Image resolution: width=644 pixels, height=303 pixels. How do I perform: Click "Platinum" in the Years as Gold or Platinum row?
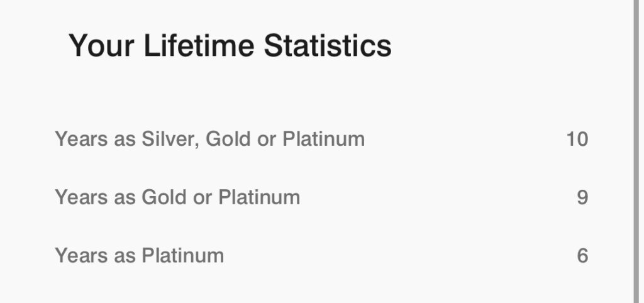[259, 197]
